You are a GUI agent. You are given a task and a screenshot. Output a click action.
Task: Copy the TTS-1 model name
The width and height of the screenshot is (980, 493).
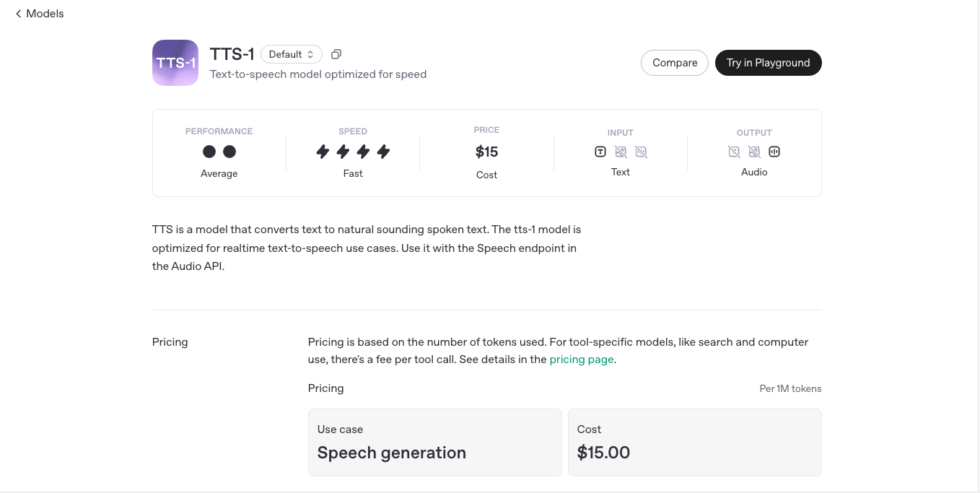click(x=336, y=54)
